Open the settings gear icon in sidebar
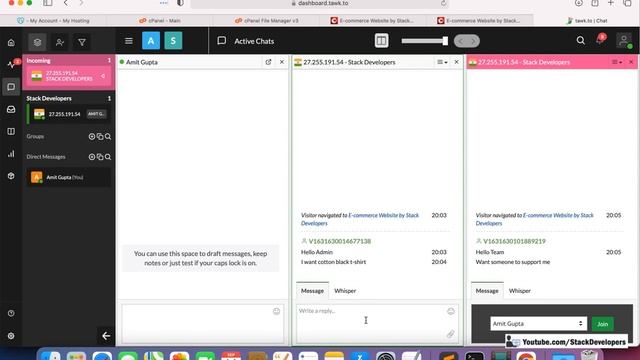640x360 pixels. coord(11,336)
